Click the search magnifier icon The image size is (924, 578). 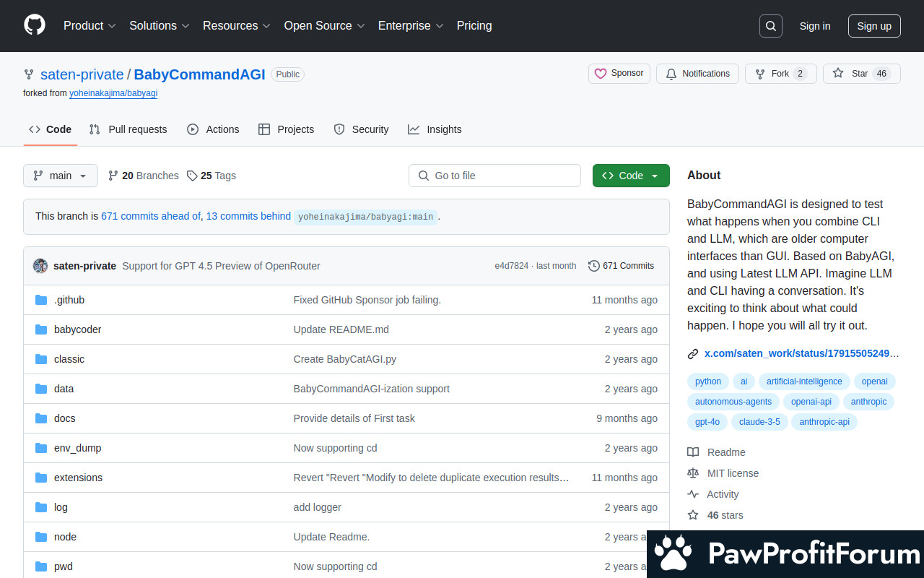[771, 26]
